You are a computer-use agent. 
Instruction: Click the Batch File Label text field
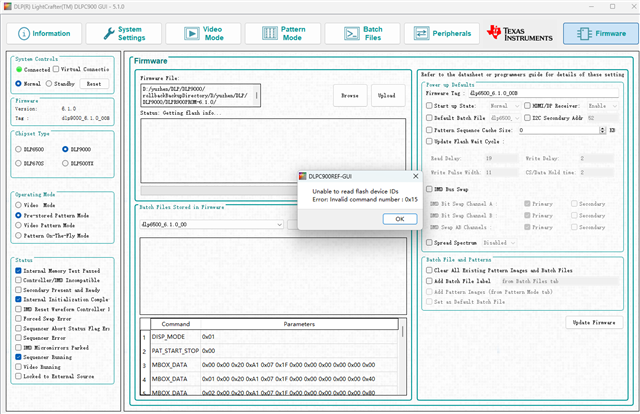pyautogui.click(x=559, y=281)
